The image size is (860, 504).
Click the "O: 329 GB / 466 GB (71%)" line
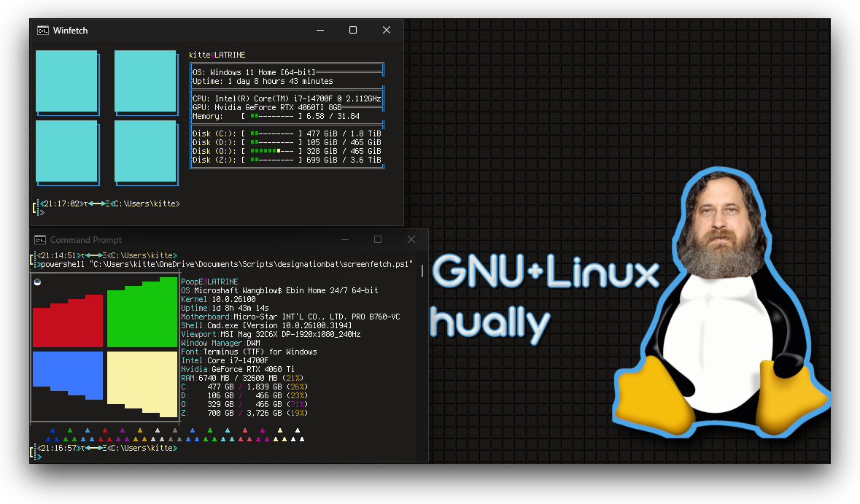point(244,405)
